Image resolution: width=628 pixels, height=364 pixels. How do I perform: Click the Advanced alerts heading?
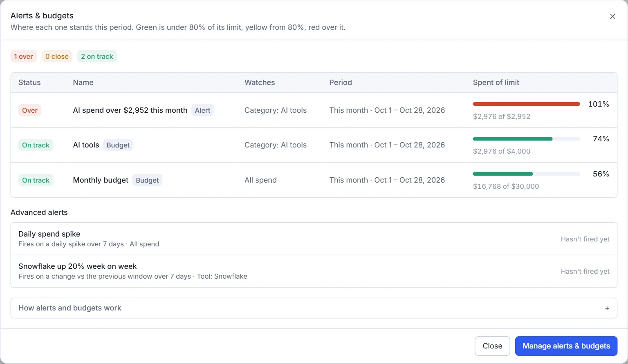[x=39, y=212]
